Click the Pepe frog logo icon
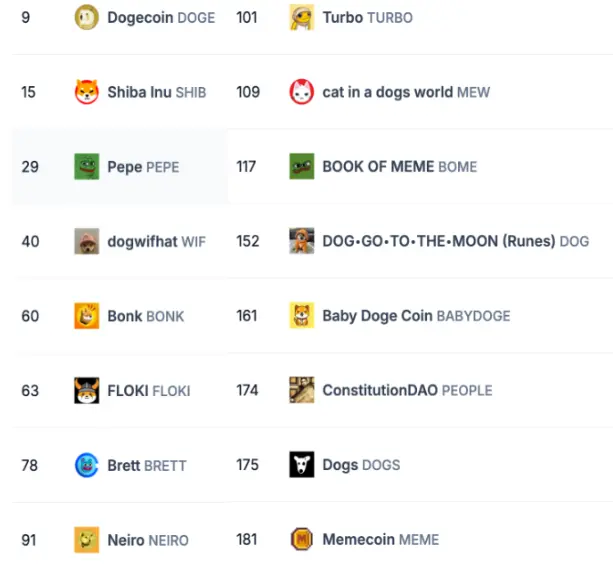 87,167
